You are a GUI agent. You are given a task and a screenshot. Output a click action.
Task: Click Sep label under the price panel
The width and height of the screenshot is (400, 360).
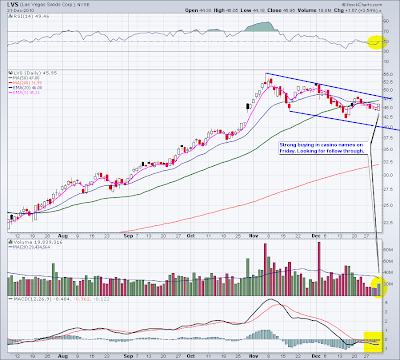[x=128, y=236]
